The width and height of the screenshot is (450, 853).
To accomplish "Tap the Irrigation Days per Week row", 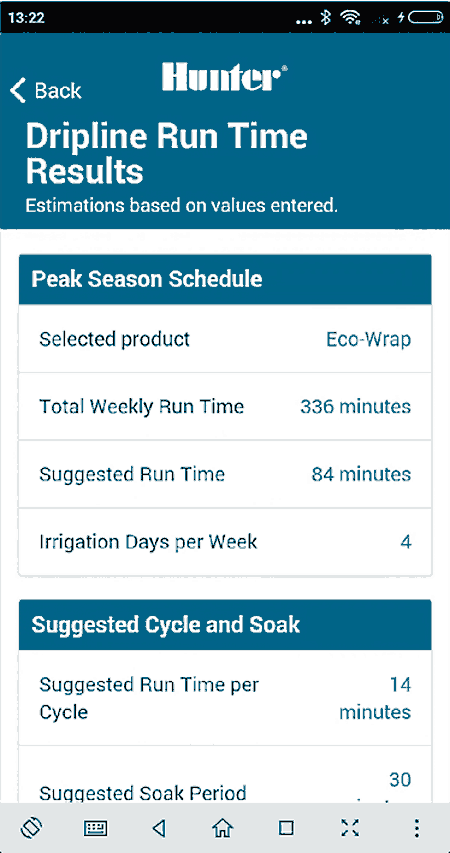I will point(225,542).
